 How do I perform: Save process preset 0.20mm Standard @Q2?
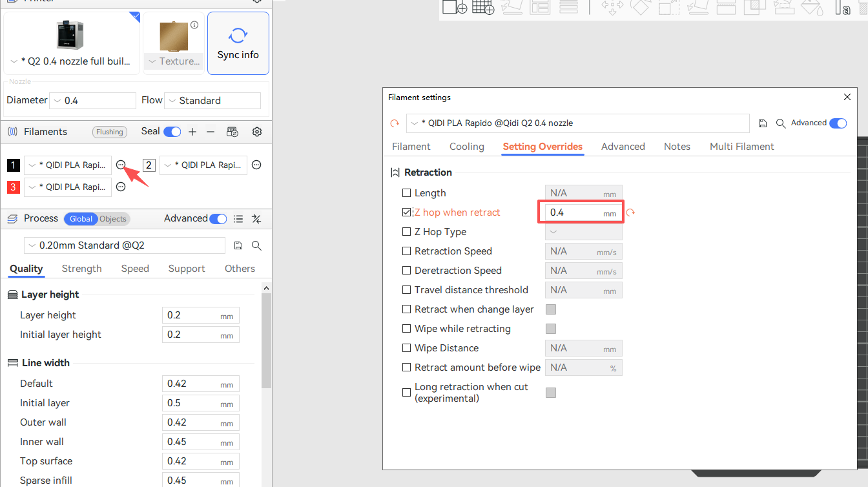[238, 245]
